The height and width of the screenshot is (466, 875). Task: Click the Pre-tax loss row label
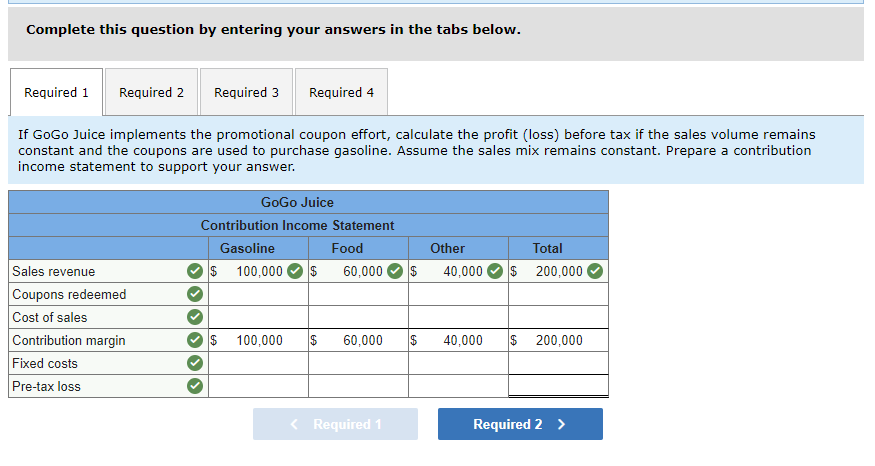click(46, 386)
